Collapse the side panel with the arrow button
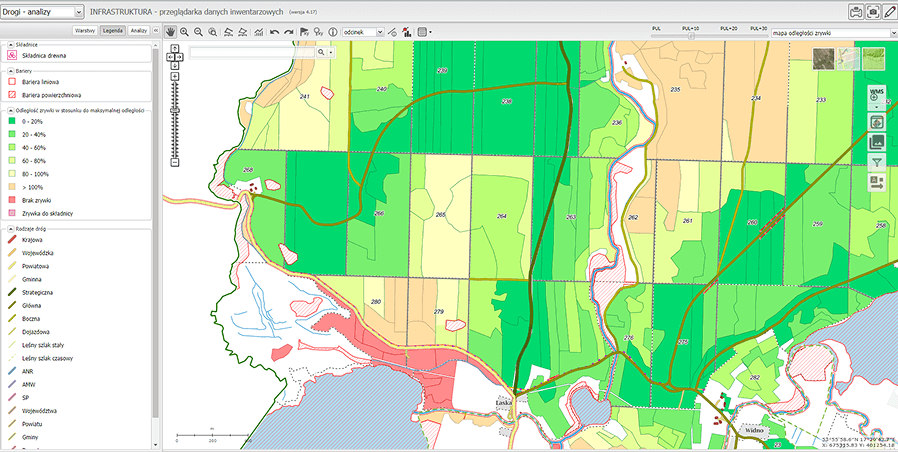This screenshot has height=452, width=898. pyautogui.click(x=157, y=32)
